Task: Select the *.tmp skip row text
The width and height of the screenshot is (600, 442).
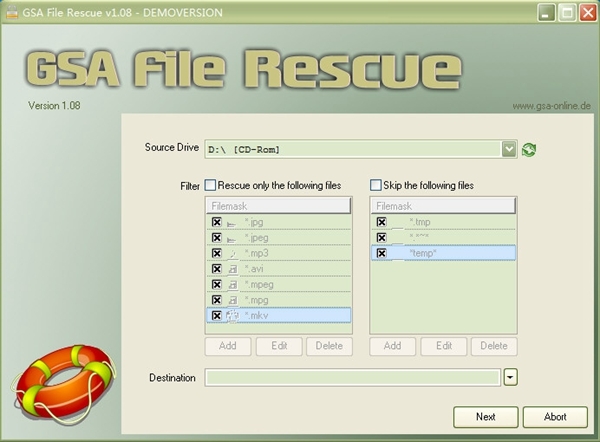Action: 420,222
